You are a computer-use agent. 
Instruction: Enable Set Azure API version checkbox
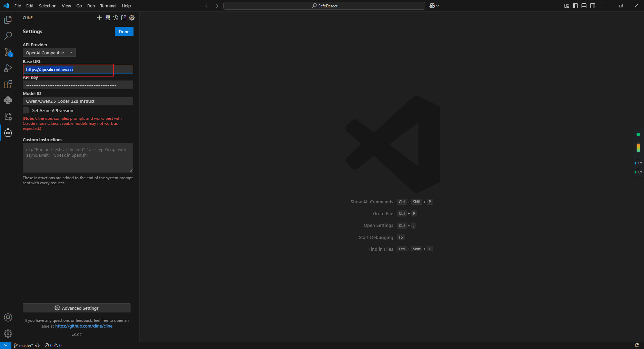click(26, 110)
